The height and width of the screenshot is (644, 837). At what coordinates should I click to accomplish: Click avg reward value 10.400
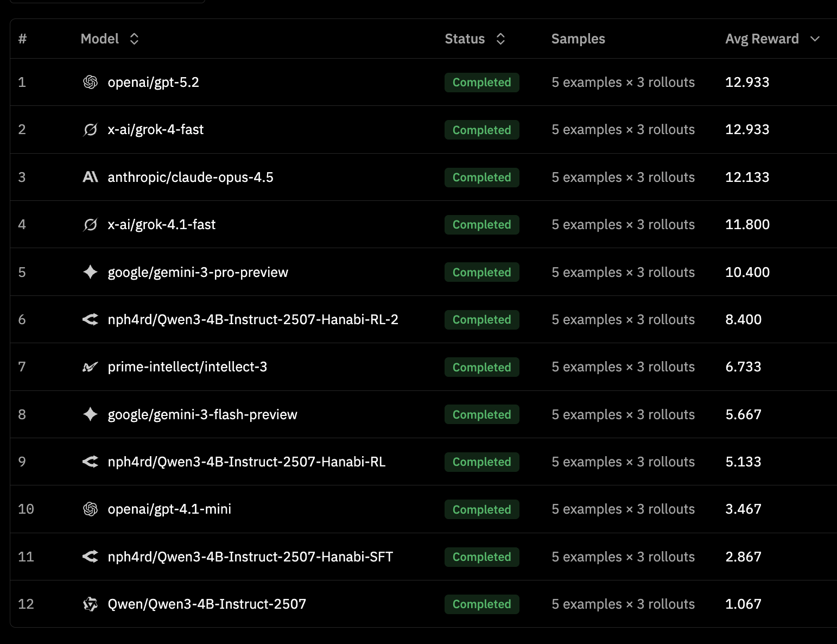[x=747, y=272]
